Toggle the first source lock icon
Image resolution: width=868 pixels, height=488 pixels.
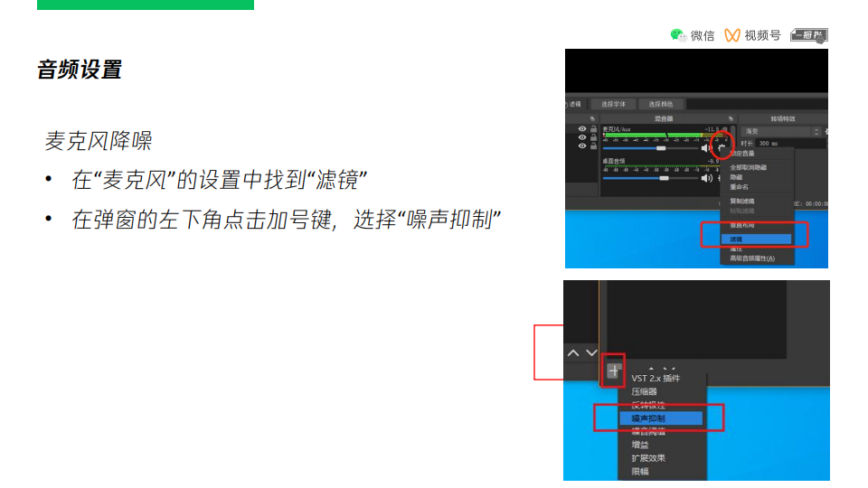coord(593,129)
